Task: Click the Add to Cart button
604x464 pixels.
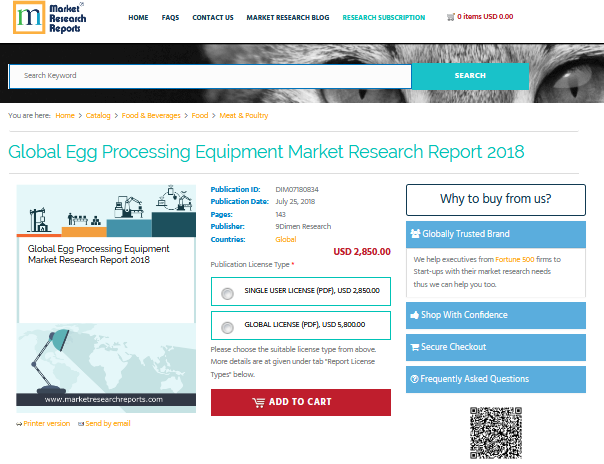Action: click(301, 402)
